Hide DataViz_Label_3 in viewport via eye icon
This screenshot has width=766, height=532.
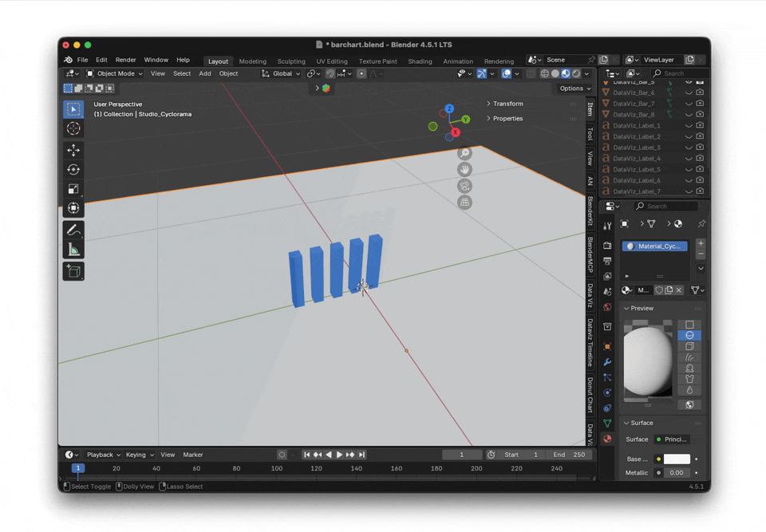click(x=689, y=148)
